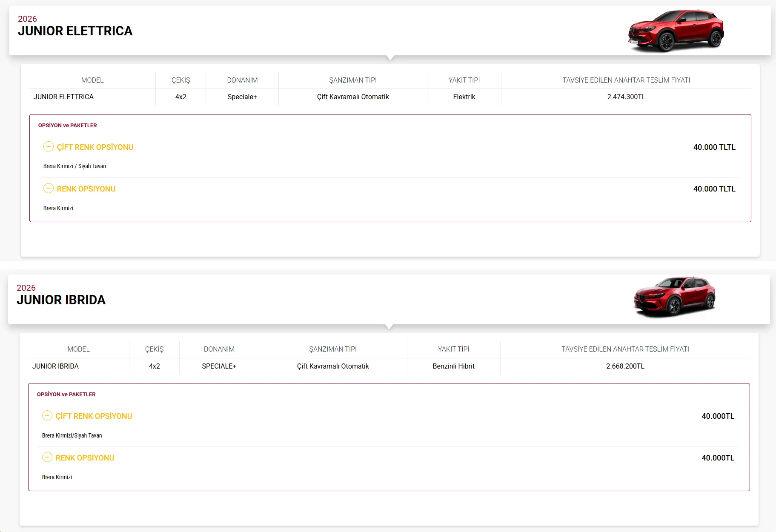776x532 pixels.
Task: Click RENK OPSİYONU label in Ibrida section
Action: [x=85, y=458]
